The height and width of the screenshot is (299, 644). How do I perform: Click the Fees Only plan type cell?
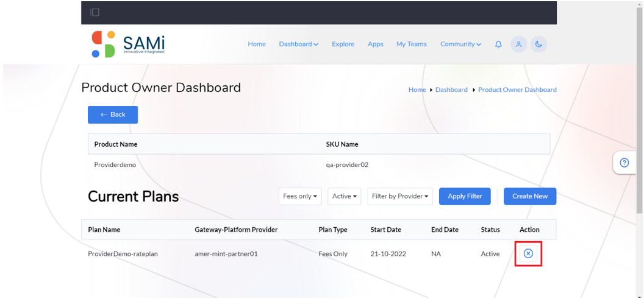(333, 254)
